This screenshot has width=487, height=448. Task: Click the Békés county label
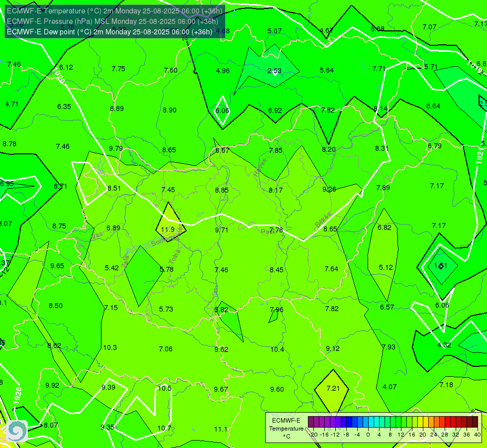pos(324,220)
